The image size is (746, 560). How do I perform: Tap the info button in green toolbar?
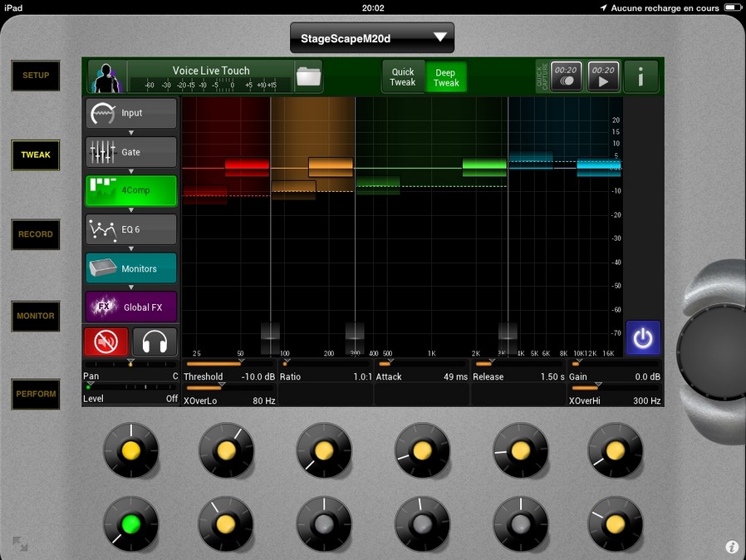tap(640, 76)
